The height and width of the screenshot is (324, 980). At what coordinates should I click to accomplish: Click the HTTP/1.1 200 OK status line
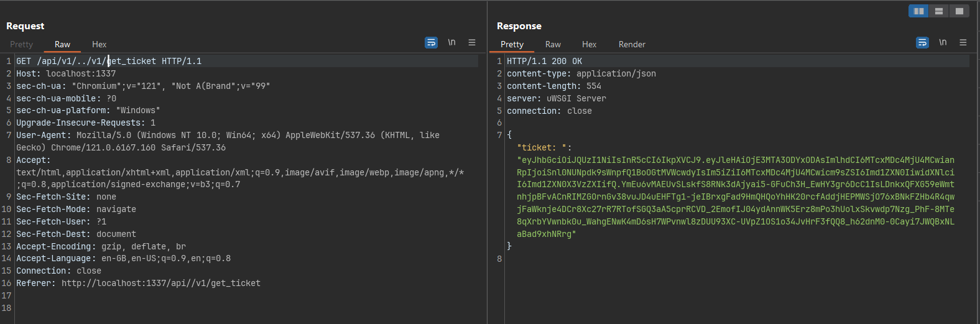544,61
